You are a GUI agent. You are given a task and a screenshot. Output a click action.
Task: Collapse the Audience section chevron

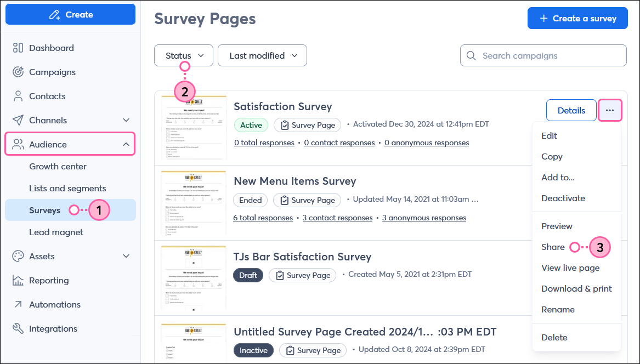coord(126,144)
